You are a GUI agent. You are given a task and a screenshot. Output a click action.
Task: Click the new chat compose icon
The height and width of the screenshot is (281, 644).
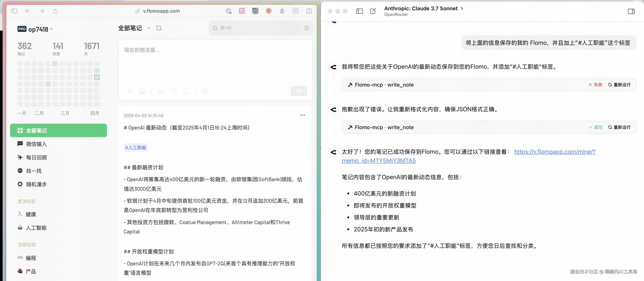[373, 11]
